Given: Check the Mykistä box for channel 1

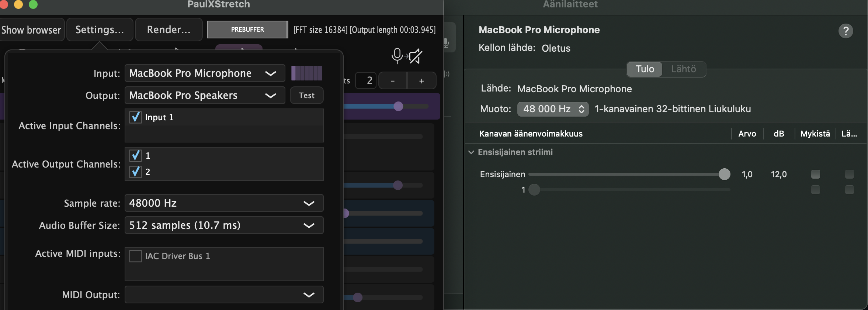Looking at the screenshot, I should pyautogui.click(x=816, y=190).
